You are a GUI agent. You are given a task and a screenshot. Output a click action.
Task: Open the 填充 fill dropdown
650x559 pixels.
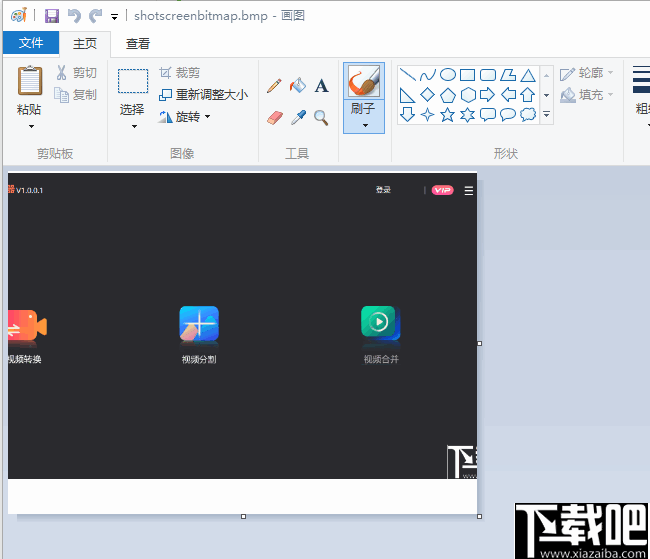tap(586, 95)
